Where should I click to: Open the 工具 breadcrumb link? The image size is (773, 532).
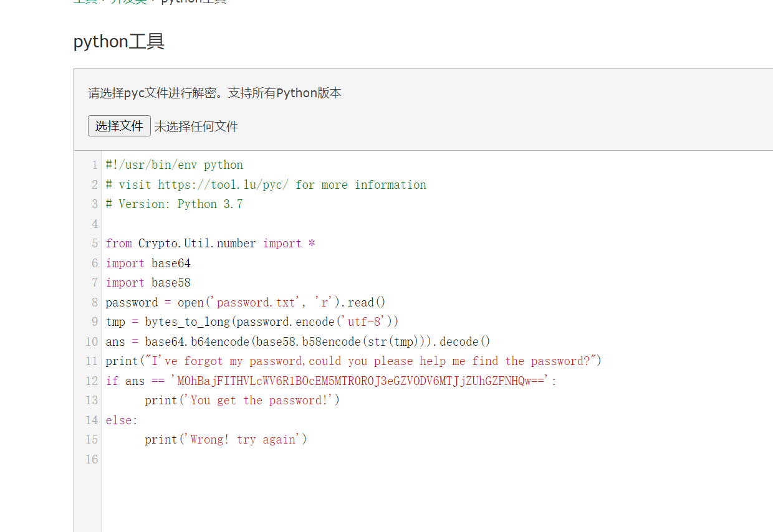tap(83, 1)
